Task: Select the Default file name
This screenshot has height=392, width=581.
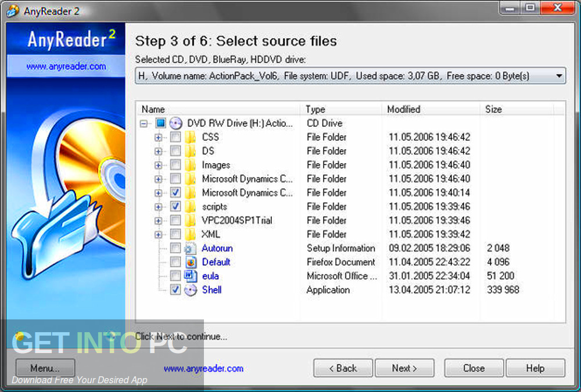Action: coord(216,262)
